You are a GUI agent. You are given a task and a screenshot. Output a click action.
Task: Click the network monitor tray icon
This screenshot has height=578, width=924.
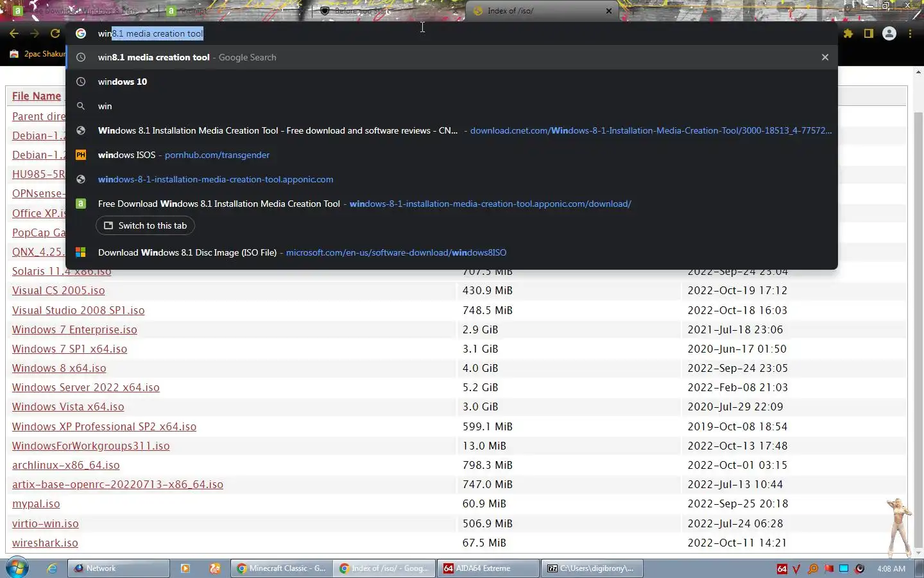(x=844, y=569)
